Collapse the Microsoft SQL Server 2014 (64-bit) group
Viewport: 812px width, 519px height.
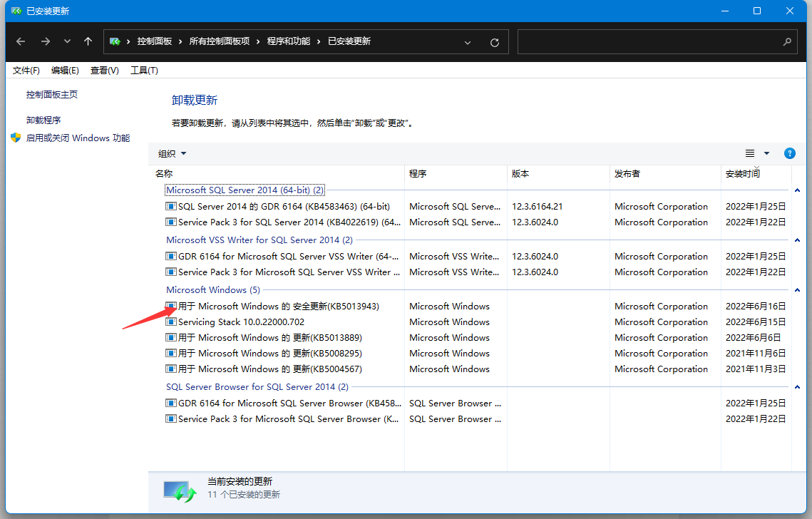point(798,190)
